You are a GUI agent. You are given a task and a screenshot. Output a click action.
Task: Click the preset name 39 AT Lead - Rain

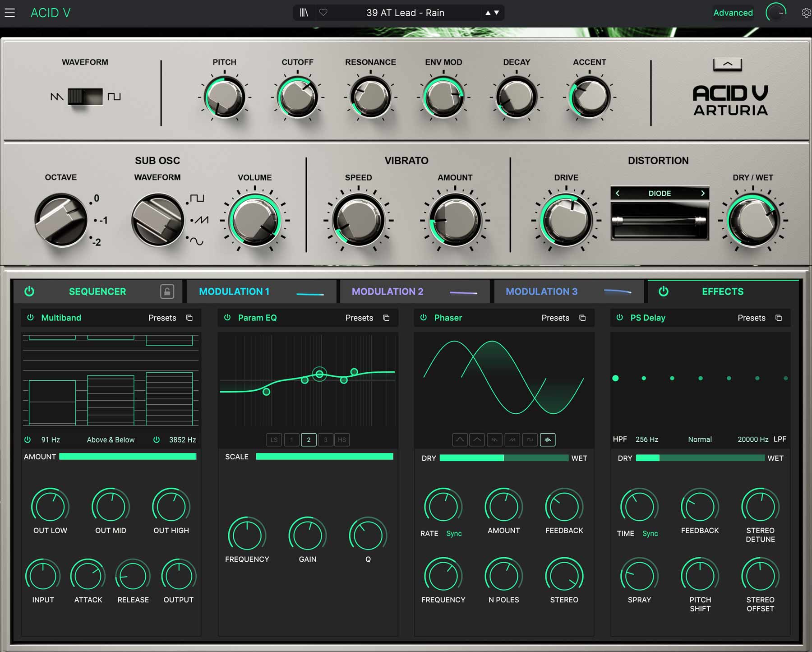tap(405, 13)
